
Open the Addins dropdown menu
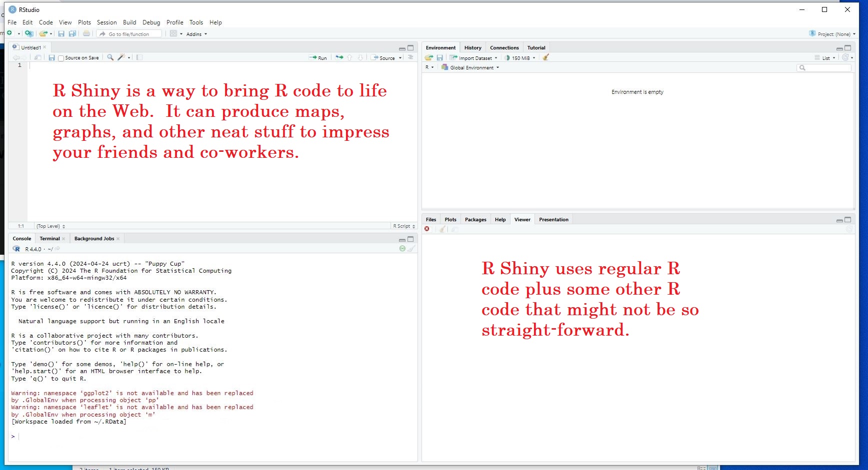coord(196,34)
